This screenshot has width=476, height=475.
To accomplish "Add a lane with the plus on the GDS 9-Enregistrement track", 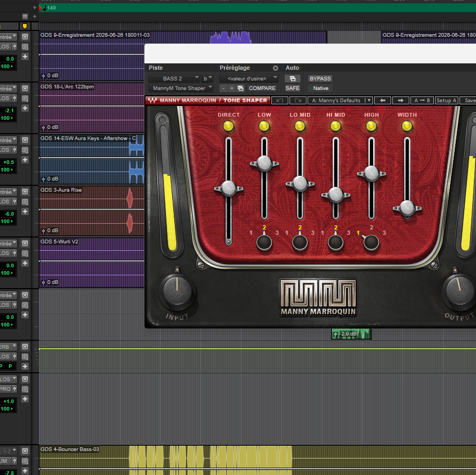I will click(25, 56).
